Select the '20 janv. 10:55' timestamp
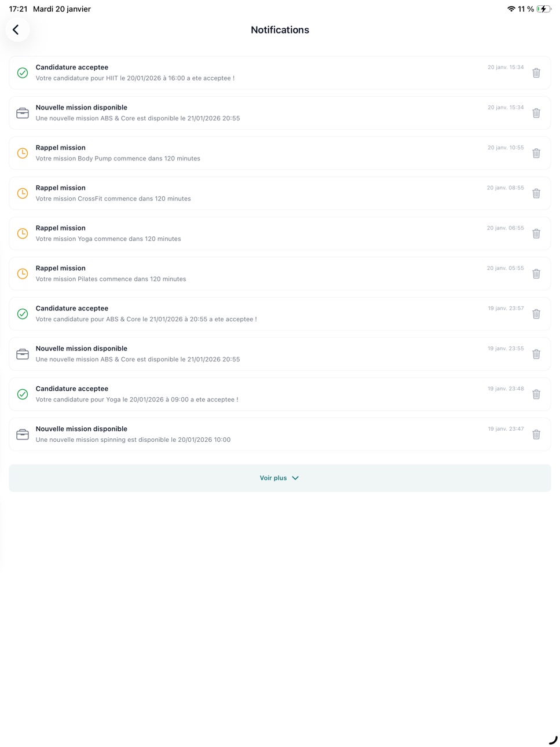 [506, 148]
